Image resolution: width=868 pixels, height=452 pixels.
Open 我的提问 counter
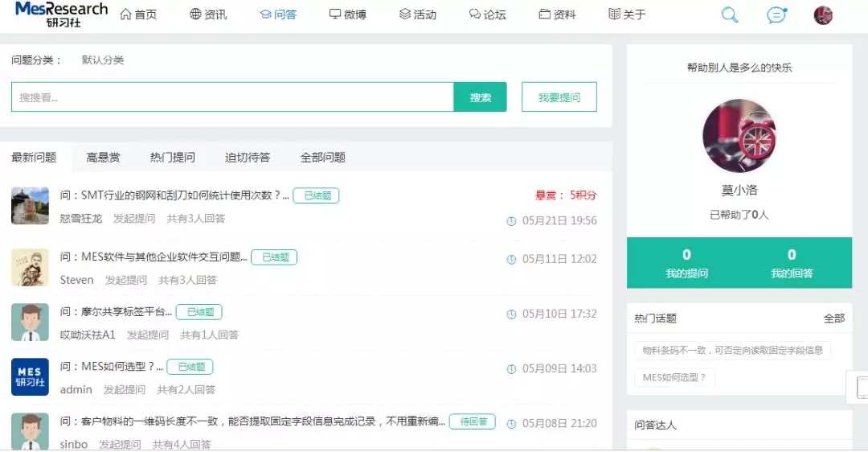click(686, 262)
